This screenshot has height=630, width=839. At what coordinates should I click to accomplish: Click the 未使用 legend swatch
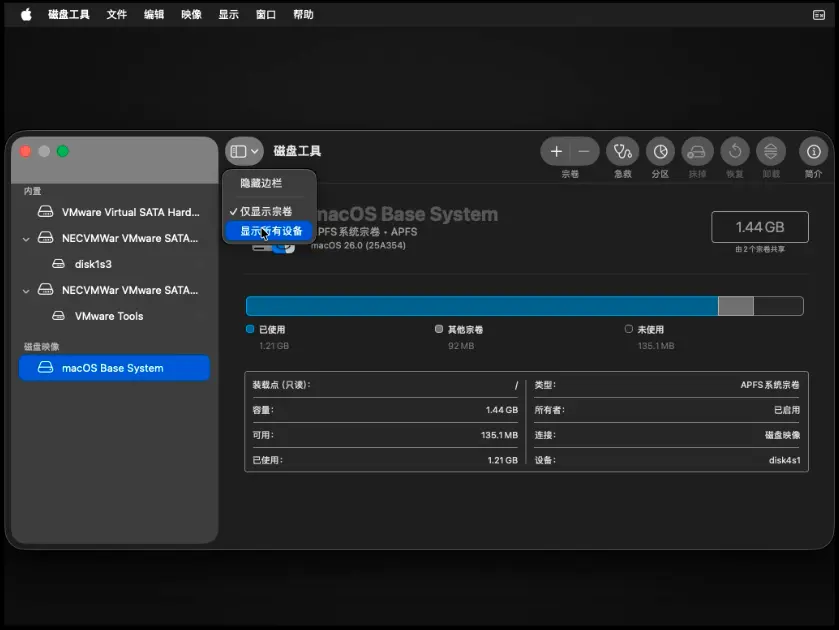(x=629, y=329)
